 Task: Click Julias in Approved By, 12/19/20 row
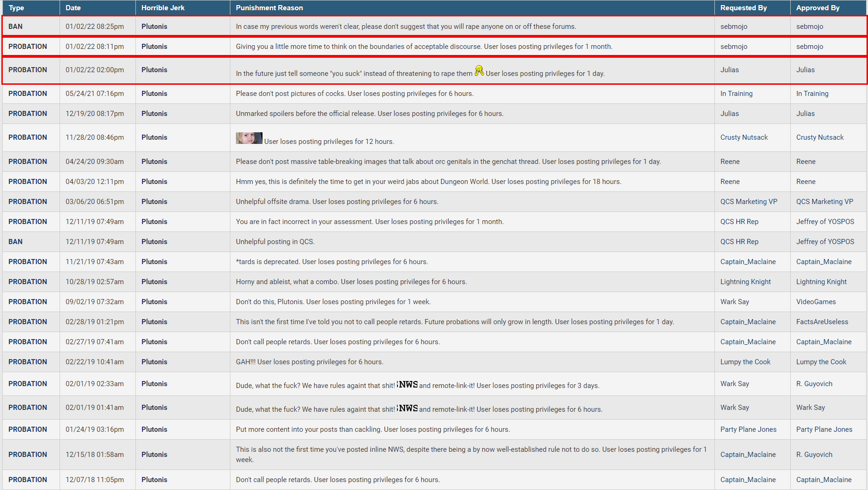click(805, 114)
